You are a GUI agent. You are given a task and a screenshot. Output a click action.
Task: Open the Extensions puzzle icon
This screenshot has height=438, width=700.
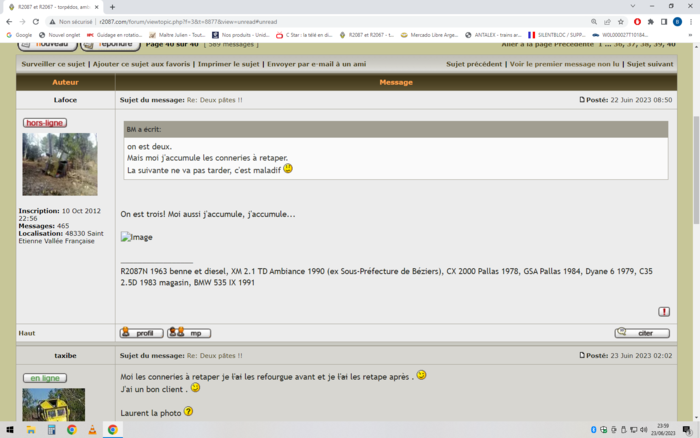650,21
